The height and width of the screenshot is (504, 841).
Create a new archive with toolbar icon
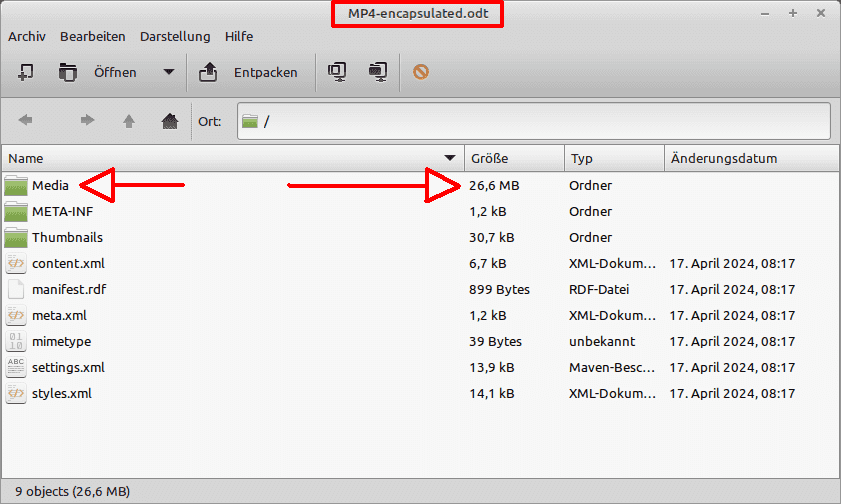pos(27,72)
